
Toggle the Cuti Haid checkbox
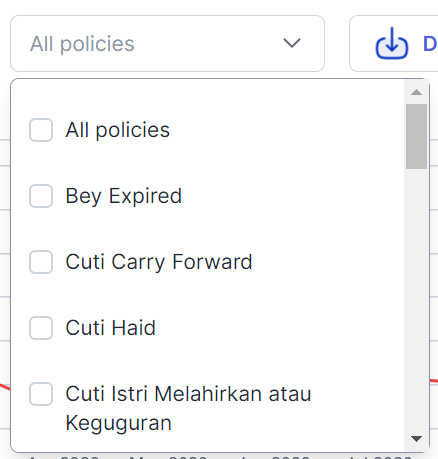[x=41, y=328]
